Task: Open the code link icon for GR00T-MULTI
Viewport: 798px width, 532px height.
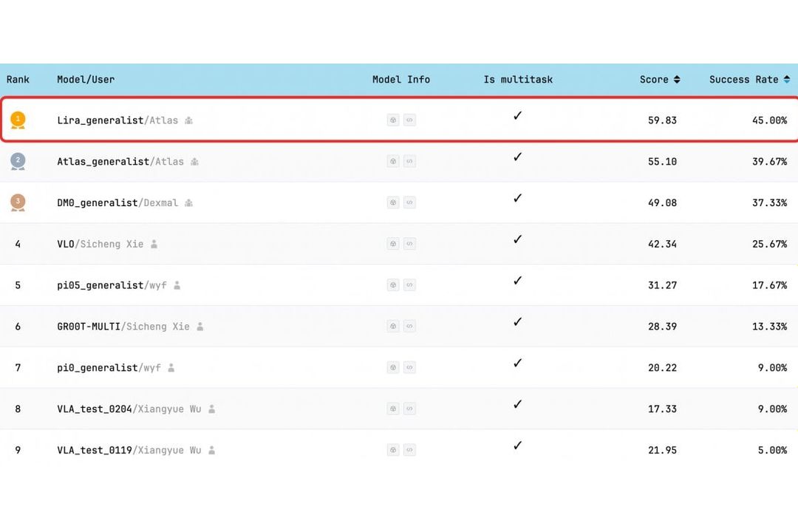Action: click(x=409, y=326)
